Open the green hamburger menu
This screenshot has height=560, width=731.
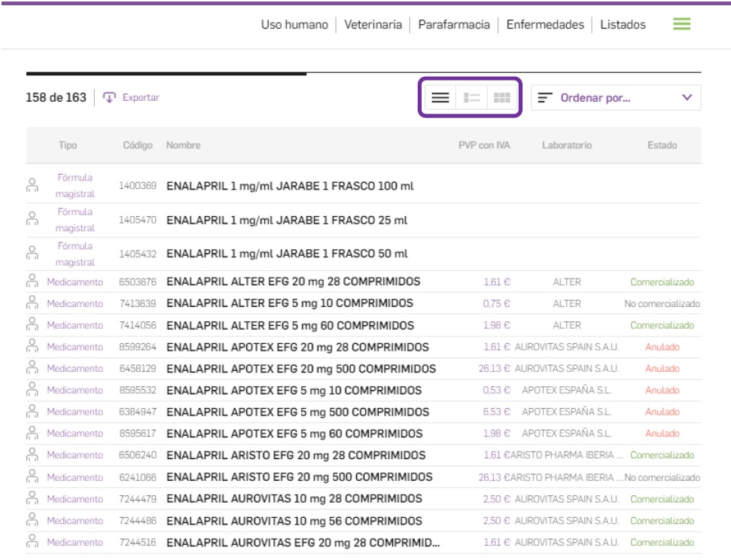[681, 24]
